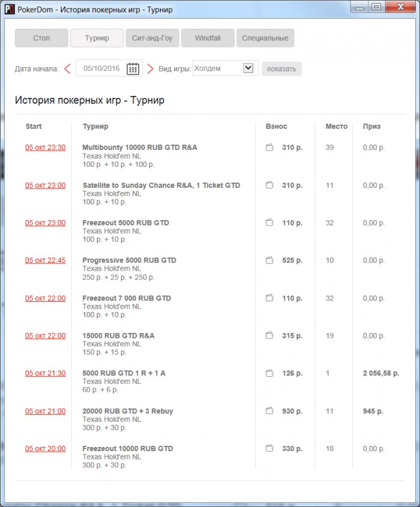Image resolution: width=420 pixels, height=507 pixels.
Task: Click the Приз column header
Action: click(372, 127)
